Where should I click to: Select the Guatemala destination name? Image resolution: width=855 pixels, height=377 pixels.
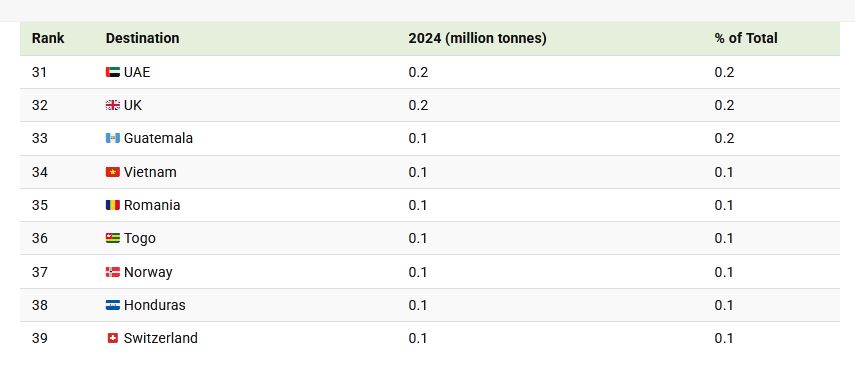pos(158,138)
